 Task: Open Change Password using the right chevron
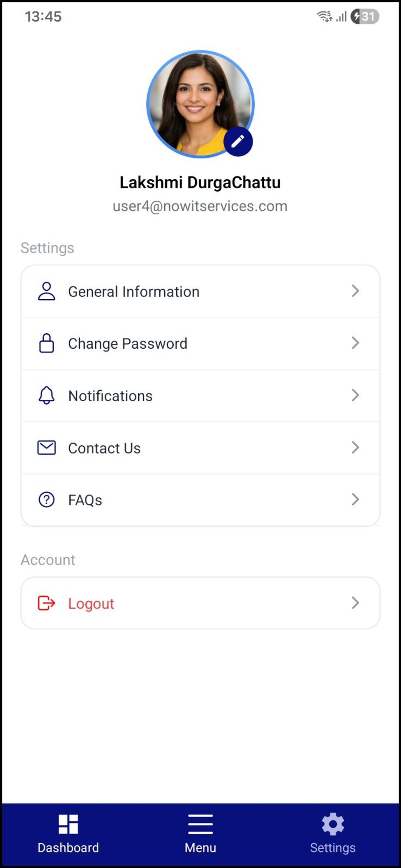[355, 343]
